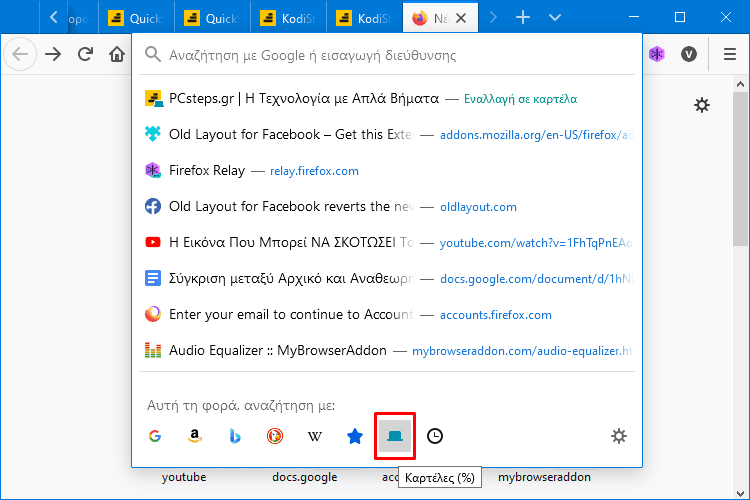The width and height of the screenshot is (750, 500).
Task: Open the youtube top site shortcut
Action: (184, 477)
